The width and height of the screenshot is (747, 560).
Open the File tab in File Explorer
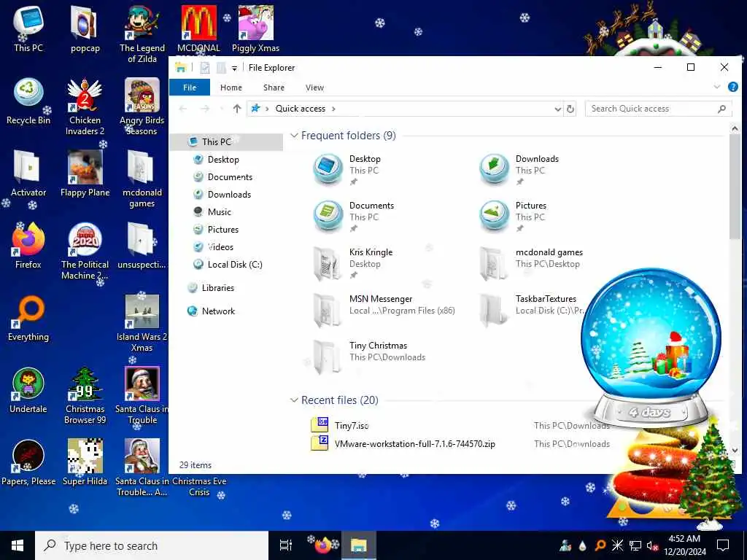coord(190,87)
